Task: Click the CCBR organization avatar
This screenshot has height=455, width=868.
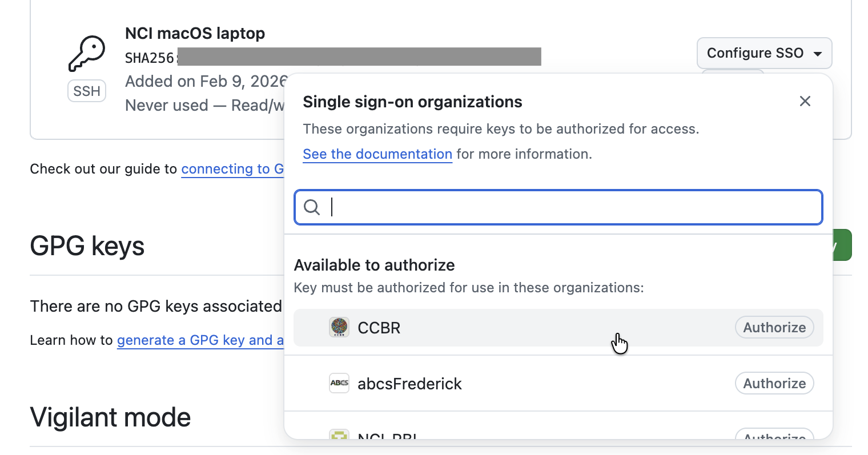Action: pos(339,328)
